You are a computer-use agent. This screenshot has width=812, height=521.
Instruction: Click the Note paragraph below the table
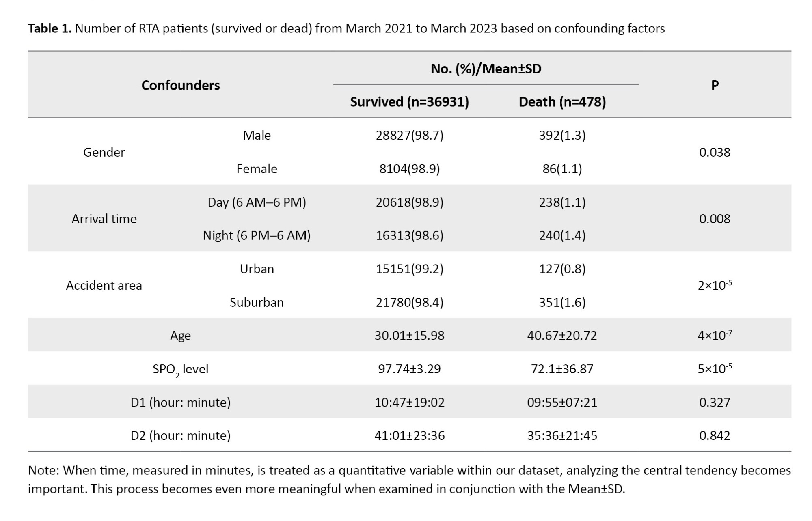tap(409, 479)
